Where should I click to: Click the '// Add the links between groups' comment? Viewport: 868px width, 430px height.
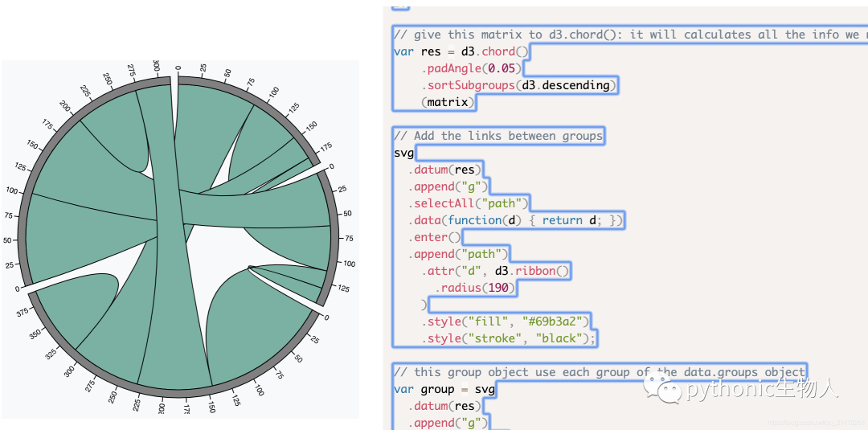(497, 136)
